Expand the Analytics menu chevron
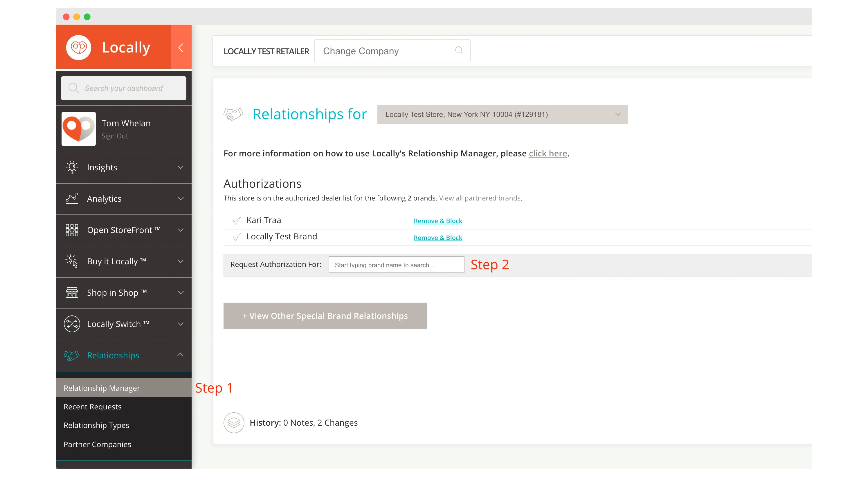 181,199
